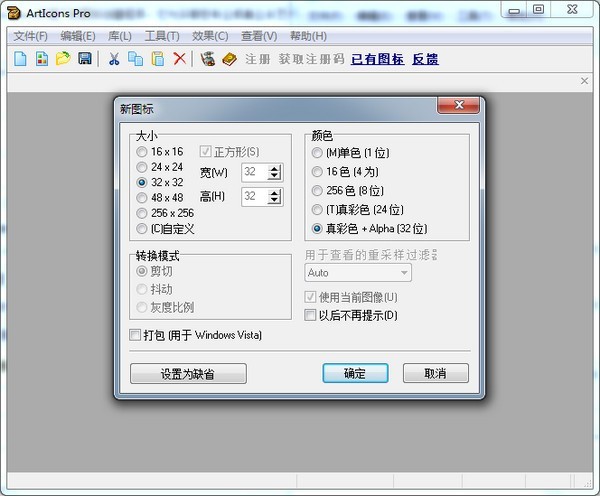Screen dimensions: 600x496
Task: Open the 效果(C) menu
Action: point(210,36)
